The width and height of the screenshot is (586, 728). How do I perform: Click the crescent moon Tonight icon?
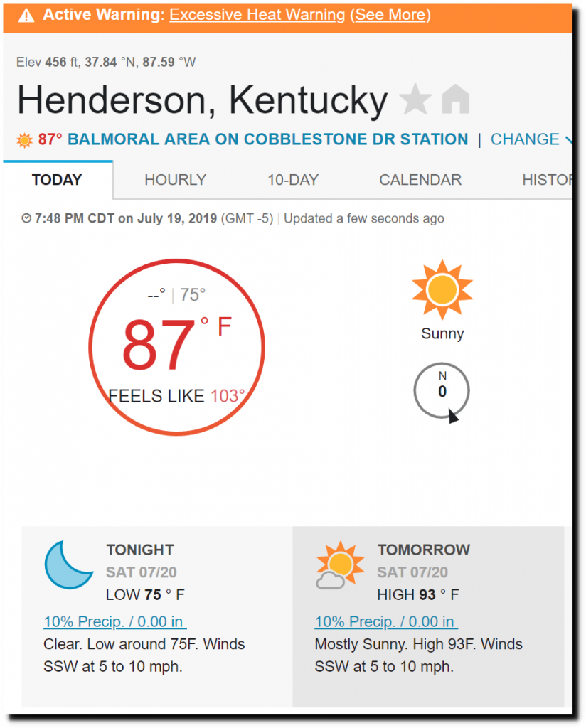[68, 564]
